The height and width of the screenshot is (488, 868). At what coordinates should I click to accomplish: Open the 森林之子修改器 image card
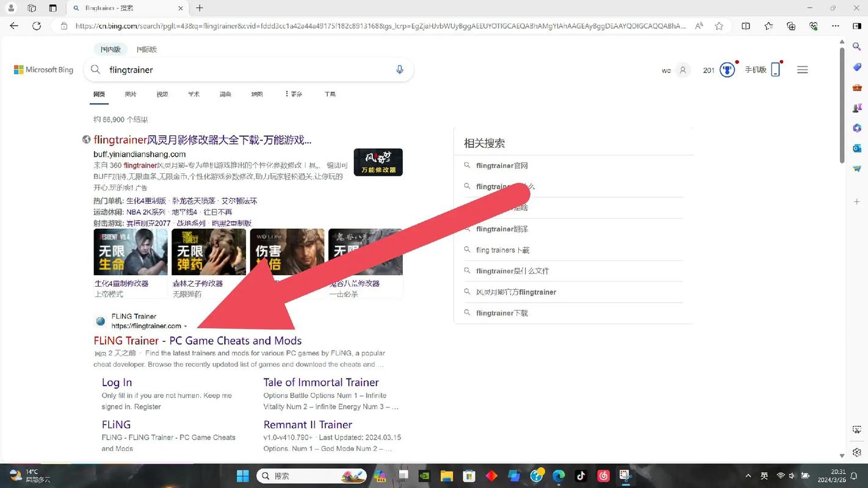(209, 263)
